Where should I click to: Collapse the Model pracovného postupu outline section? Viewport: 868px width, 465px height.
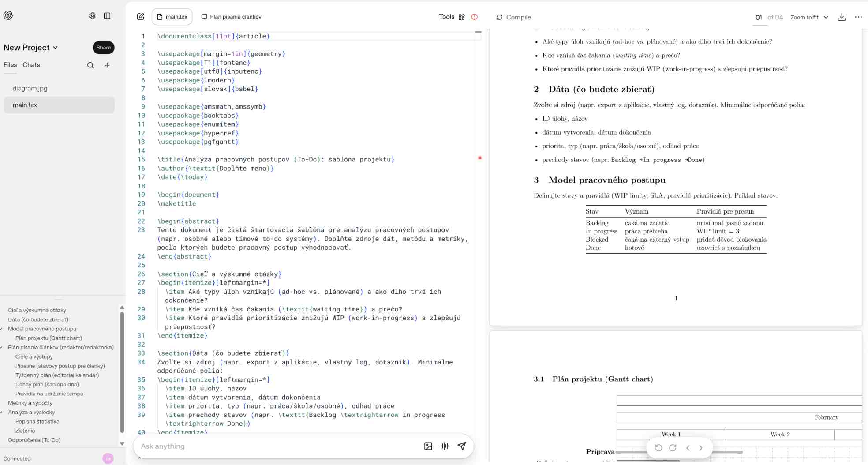coord(2,329)
